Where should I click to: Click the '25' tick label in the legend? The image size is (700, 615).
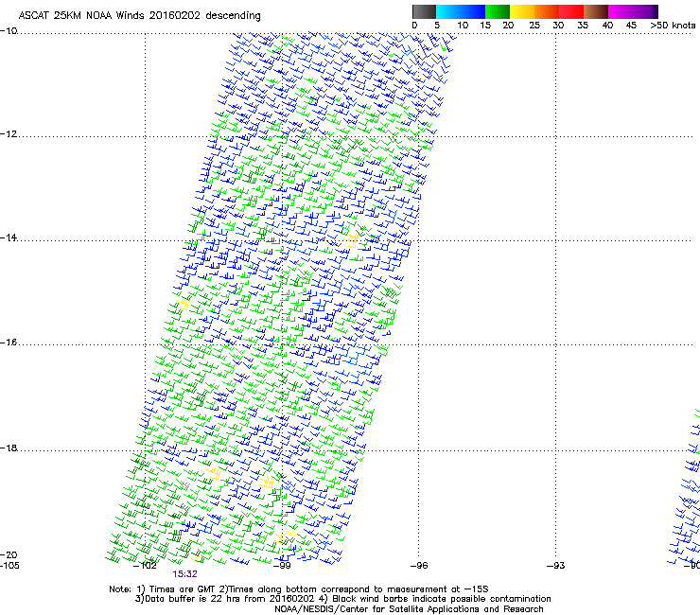[x=534, y=26]
